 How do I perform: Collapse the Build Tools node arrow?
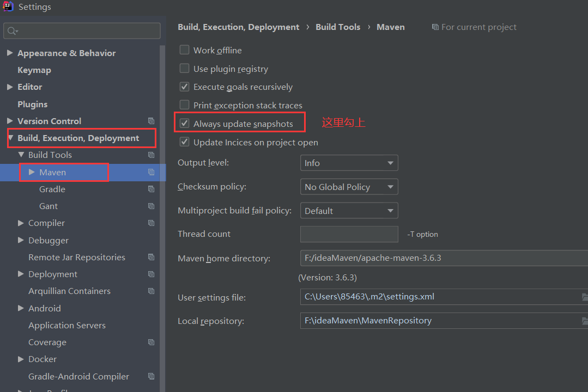point(21,155)
